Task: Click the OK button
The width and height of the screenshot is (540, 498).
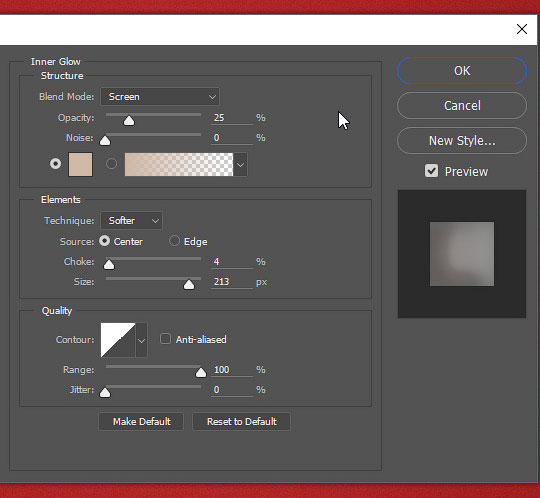Action: coord(462,71)
